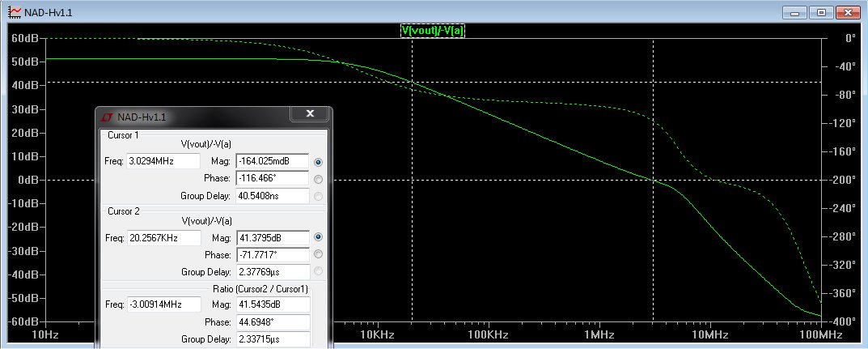
Task: Click the LTspice icon in cursor dialog title
Action: [106, 117]
